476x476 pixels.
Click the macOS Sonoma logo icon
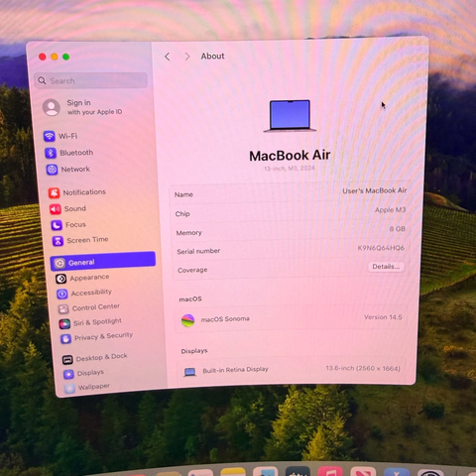pos(187,320)
